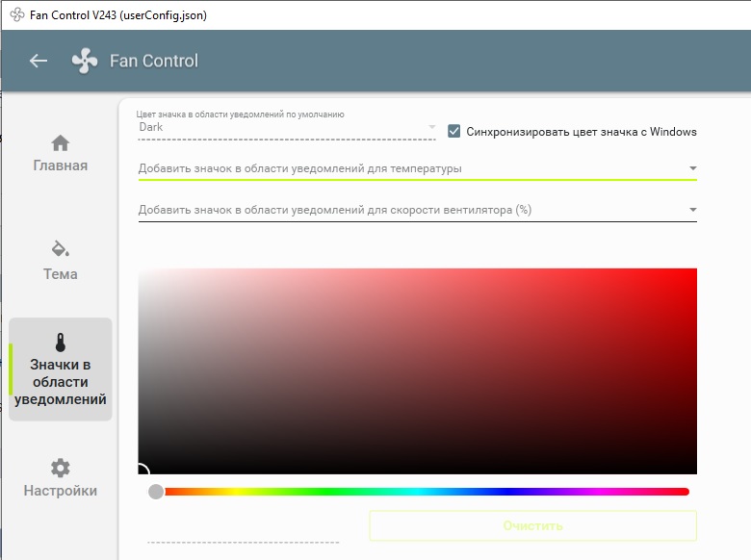Switch to the Настройки tab label
751x560 pixels.
(x=61, y=491)
